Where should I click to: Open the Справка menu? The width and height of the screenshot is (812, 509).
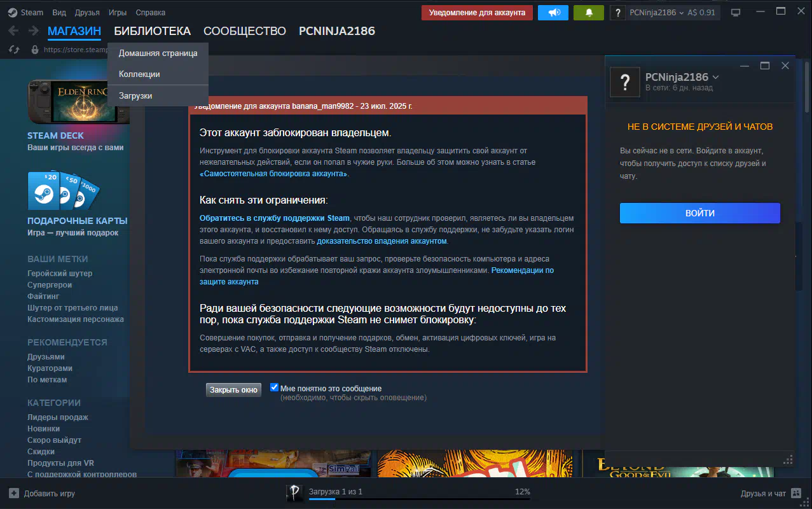click(x=151, y=12)
